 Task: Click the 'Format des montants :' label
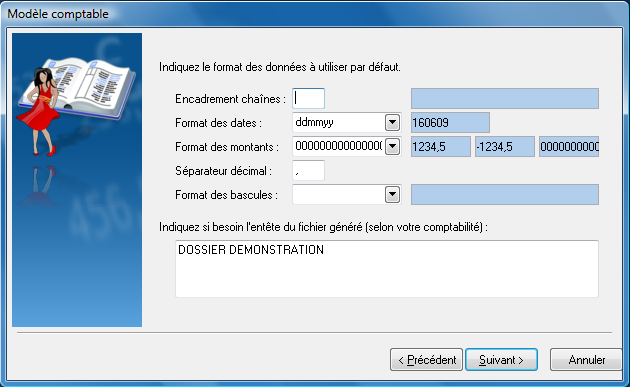227,147
